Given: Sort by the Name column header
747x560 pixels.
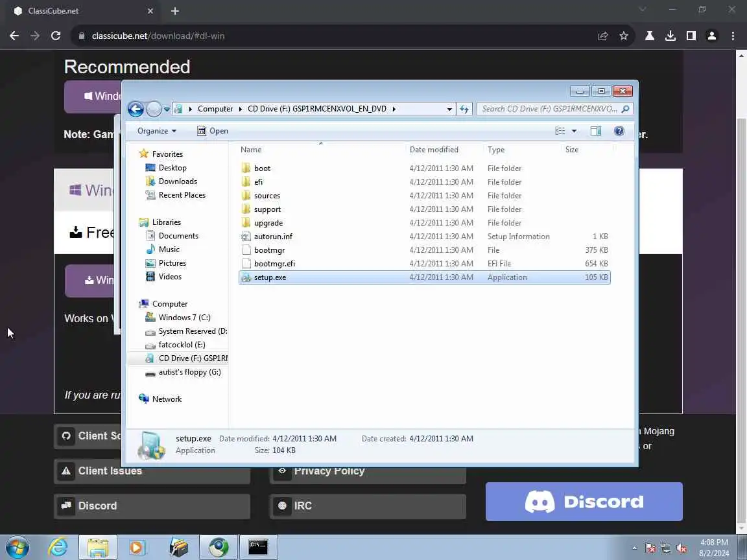Looking at the screenshot, I should point(321,150).
